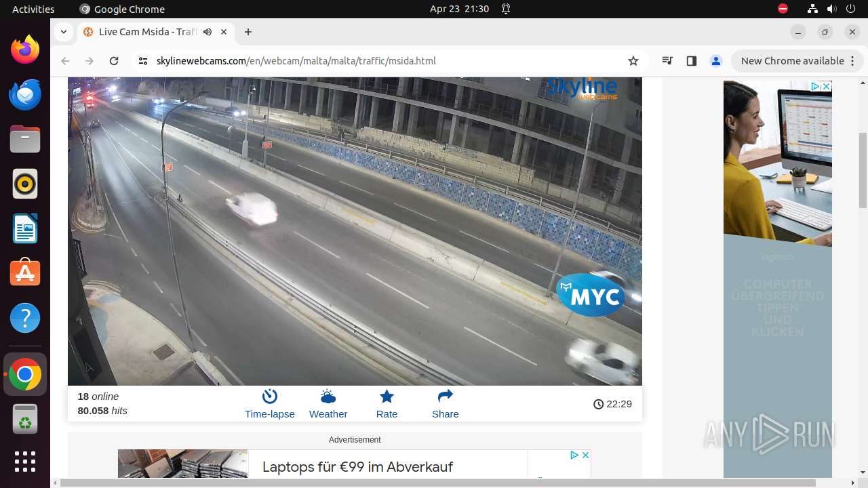Viewport: 868px width, 488px height.
Task: Reload the current page
Action: (x=114, y=61)
